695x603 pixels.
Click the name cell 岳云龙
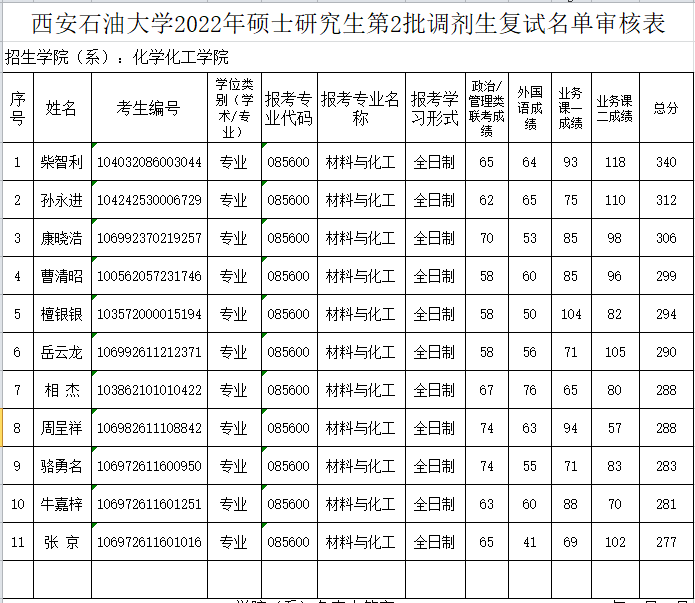[x=61, y=352]
